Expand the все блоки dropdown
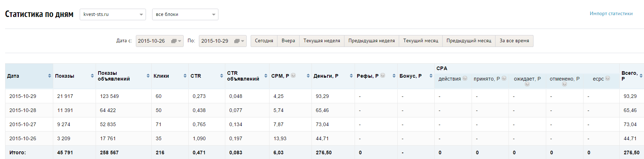Image resolution: width=644 pixels, height=159 pixels. [x=185, y=14]
